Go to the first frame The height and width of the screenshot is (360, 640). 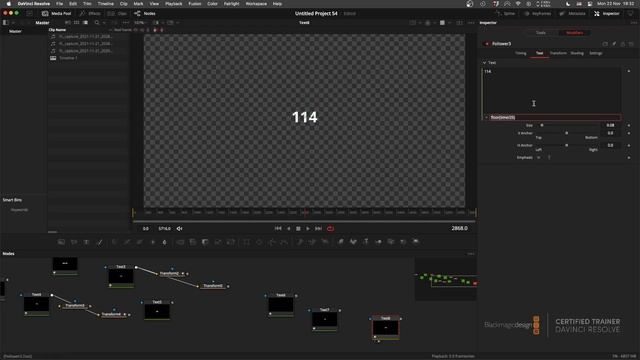[278, 229]
